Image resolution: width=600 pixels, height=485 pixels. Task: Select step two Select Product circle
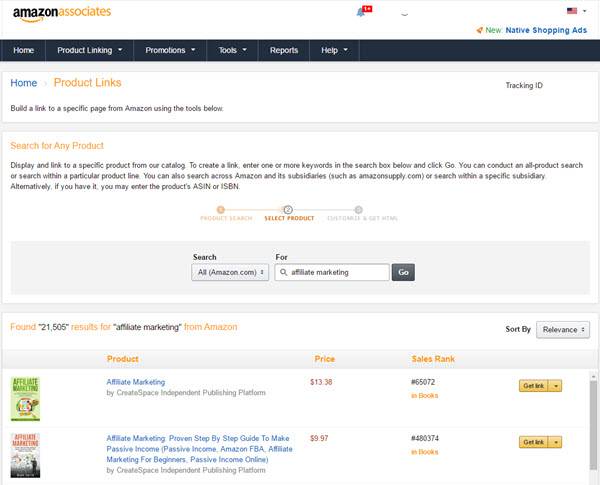(288, 209)
